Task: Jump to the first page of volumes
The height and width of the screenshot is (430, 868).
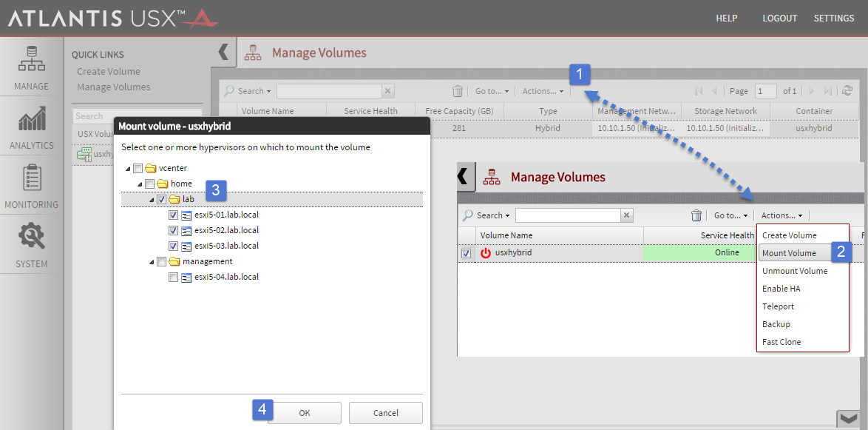Action: pyautogui.click(x=699, y=91)
